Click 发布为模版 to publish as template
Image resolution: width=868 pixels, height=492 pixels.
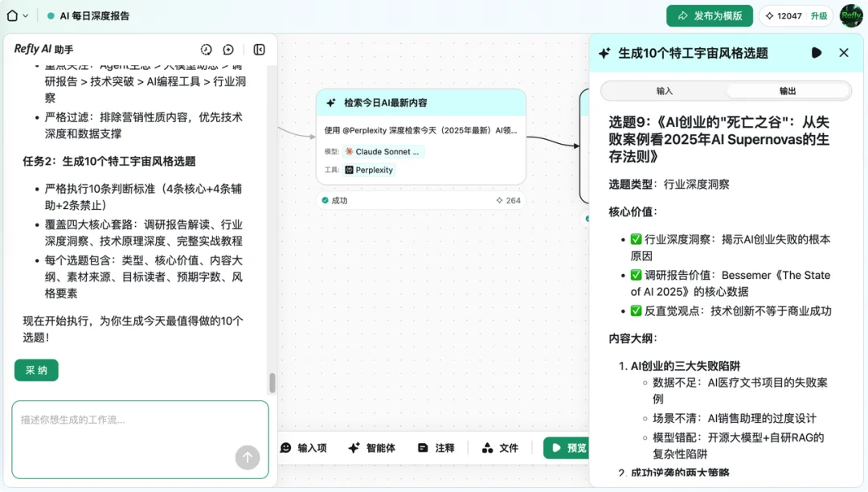click(x=710, y=15)
